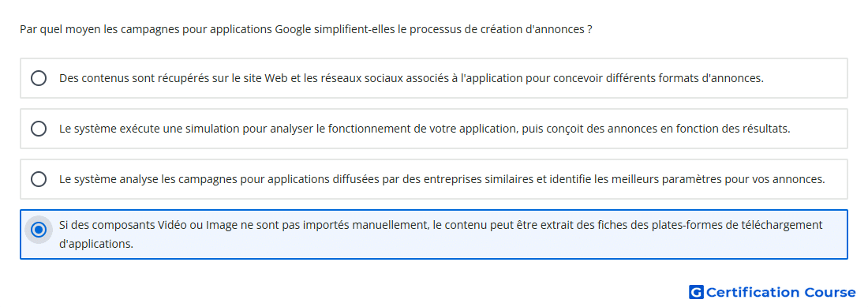Click the second line 'd'applications.' of the selected answer

(96, 243)
